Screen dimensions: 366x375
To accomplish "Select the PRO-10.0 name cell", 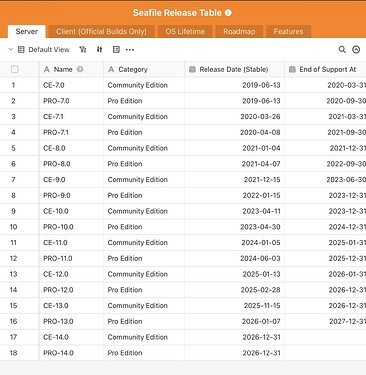I will (x=71, y=227).
